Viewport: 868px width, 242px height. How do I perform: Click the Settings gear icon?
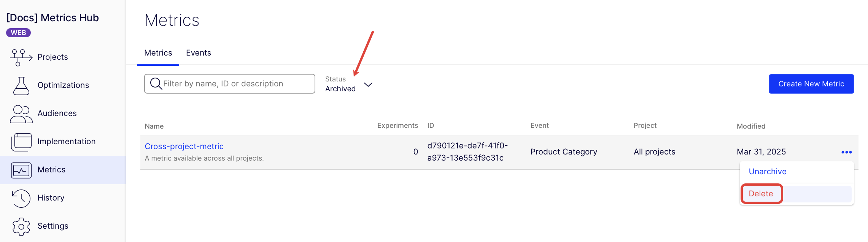point(21,226)
